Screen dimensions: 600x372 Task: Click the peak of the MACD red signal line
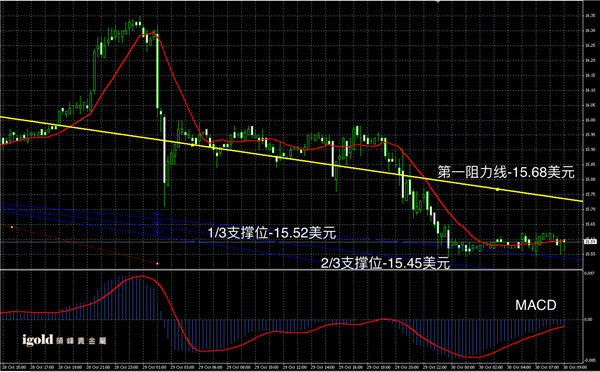coord(142,276)
